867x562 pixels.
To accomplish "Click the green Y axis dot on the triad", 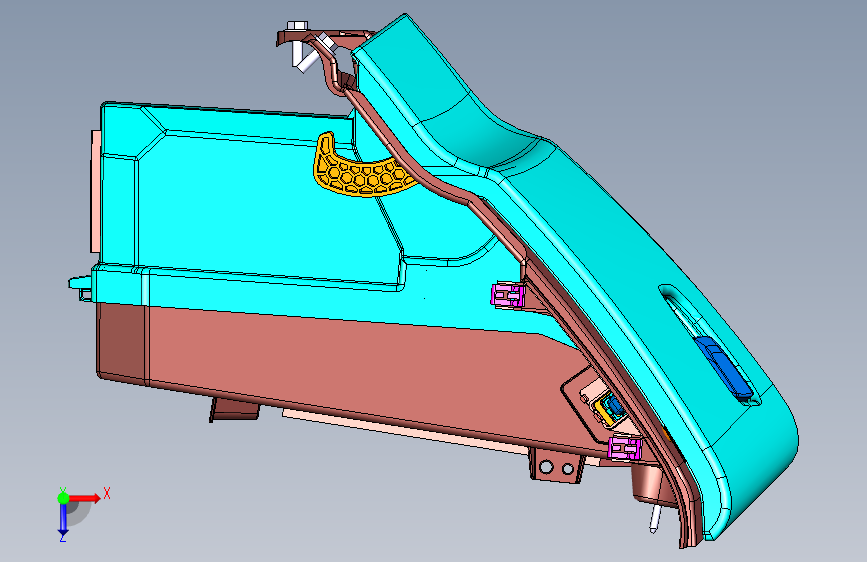I will tap(63, 498).
